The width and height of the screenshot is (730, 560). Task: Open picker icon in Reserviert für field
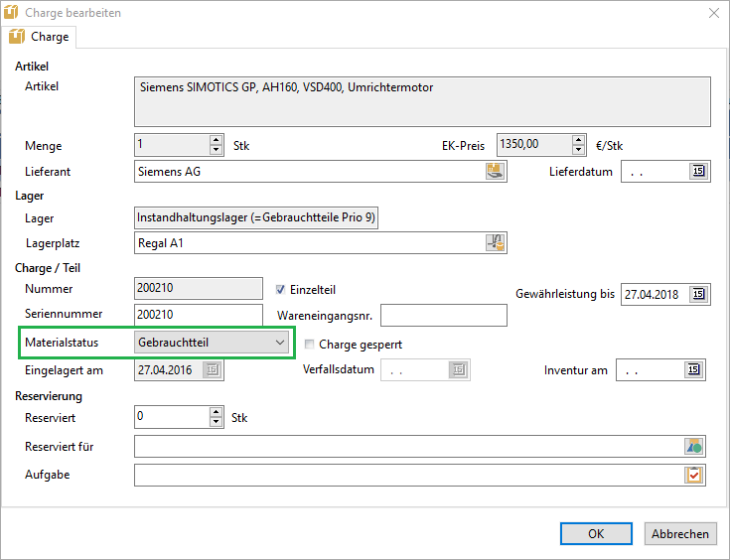point(693,447)
